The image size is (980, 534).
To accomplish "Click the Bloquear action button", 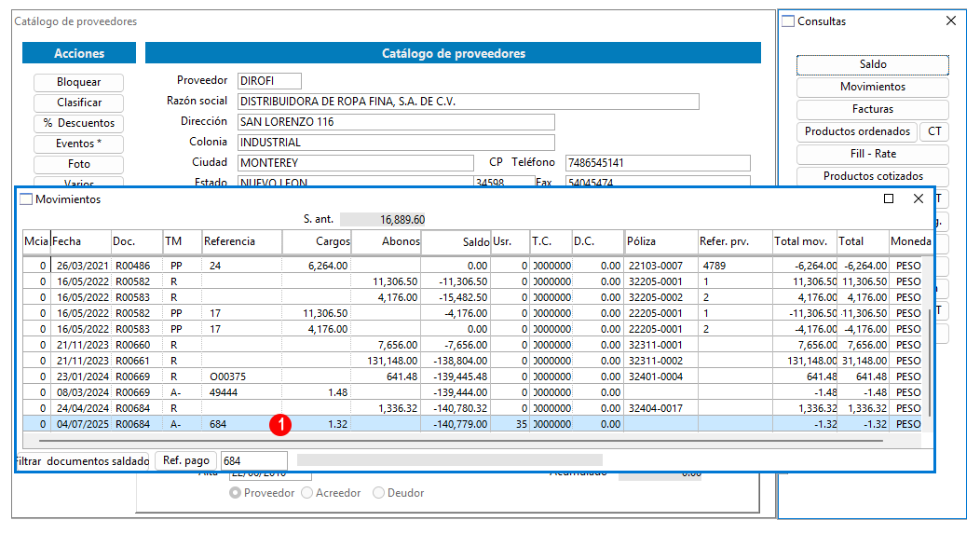I will pos(79,83).
